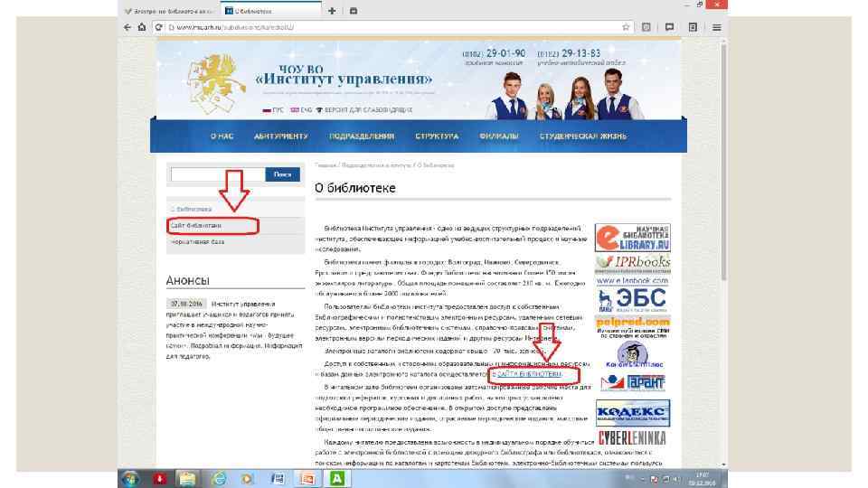Open the browser hamburger menu
The height and width of the screenshot is (488, 868).
pos(717,27)
